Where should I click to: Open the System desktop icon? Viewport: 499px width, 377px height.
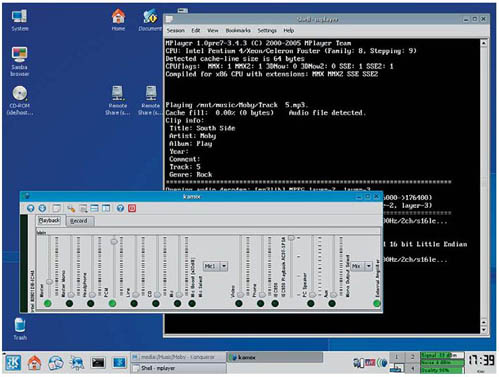pyautogui.click(x=20, y=20)
